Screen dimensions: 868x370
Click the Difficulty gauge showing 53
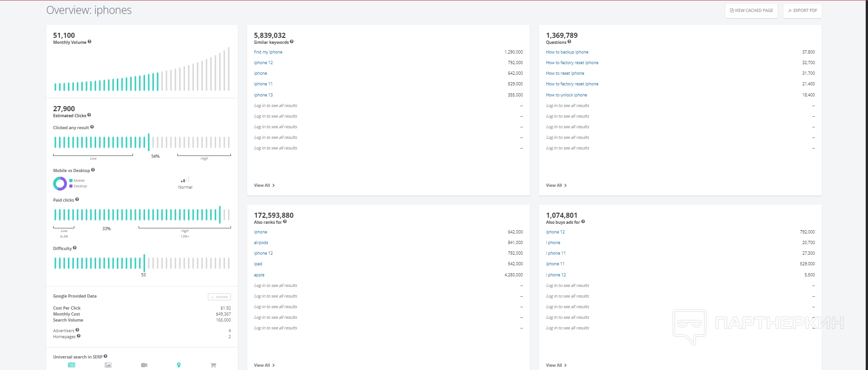coord(142,263)
